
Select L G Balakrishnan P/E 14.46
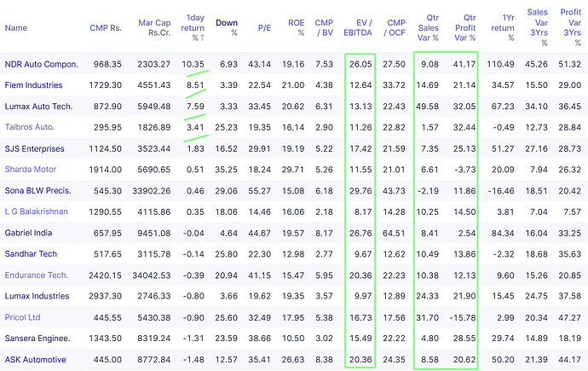point(260,212)
